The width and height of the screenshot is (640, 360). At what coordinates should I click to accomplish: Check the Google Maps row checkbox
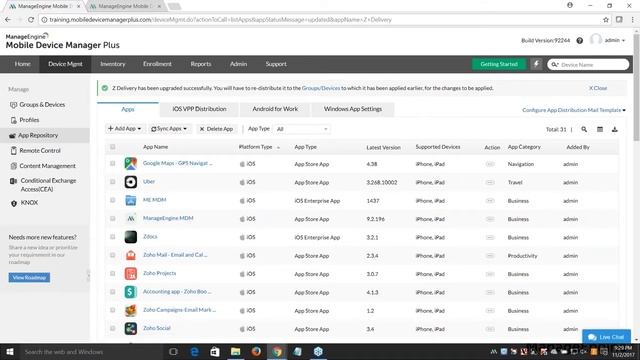(113, 164)
